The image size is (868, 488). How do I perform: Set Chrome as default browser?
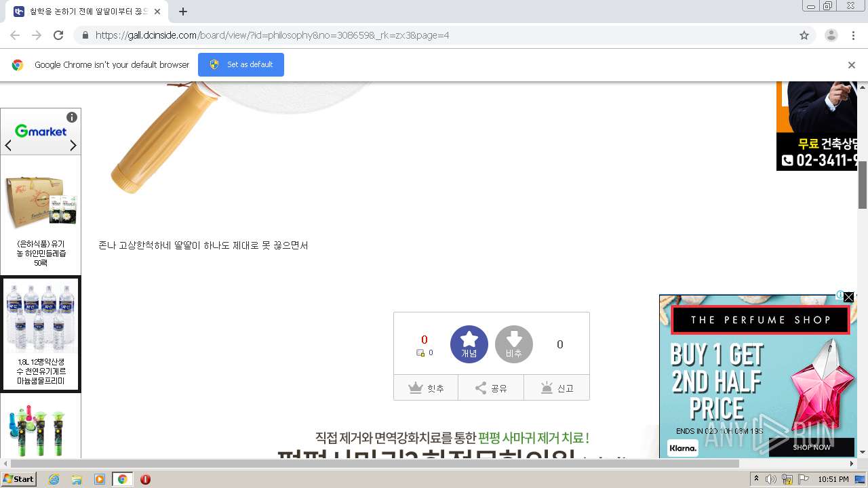tap(241, 64)
